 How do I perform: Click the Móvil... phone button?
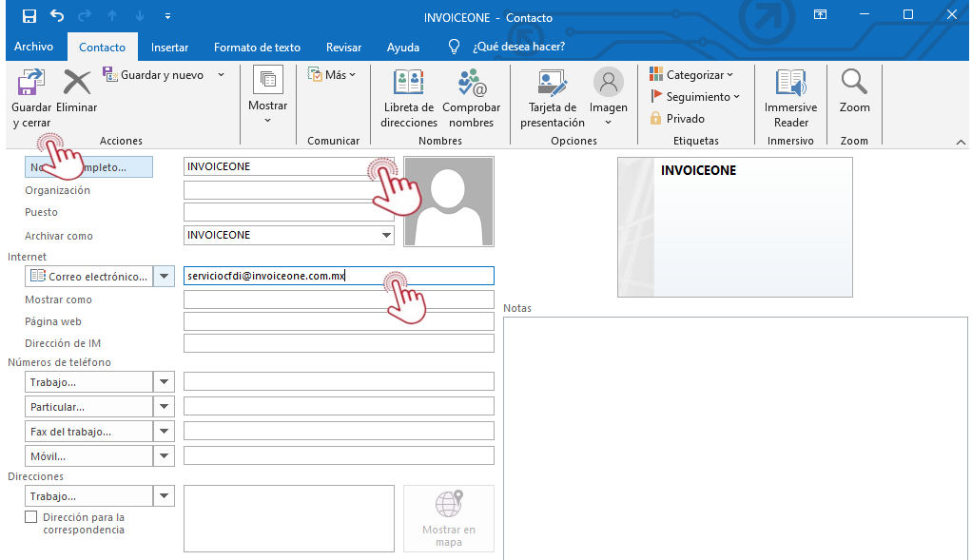(x=87, y=456)
